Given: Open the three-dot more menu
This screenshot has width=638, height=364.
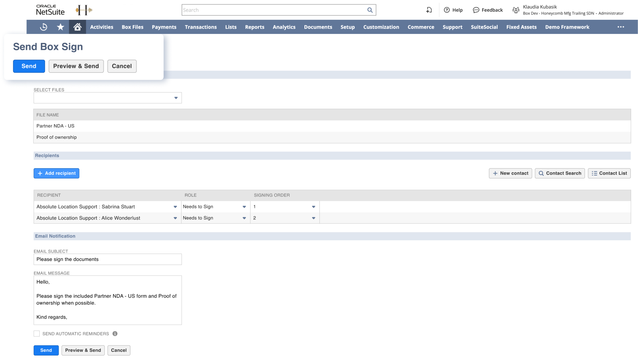Looking at the screenshot, I should [x=621, y=27].
